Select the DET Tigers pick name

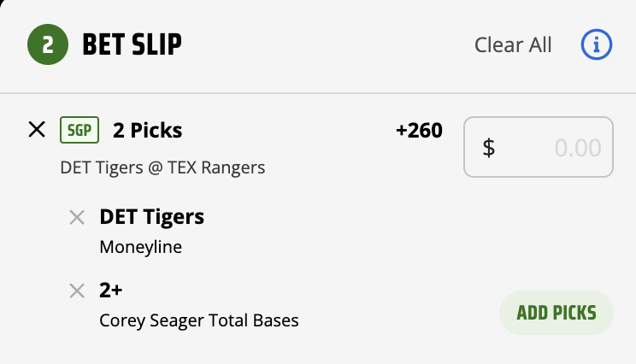[x=151, y=217]
